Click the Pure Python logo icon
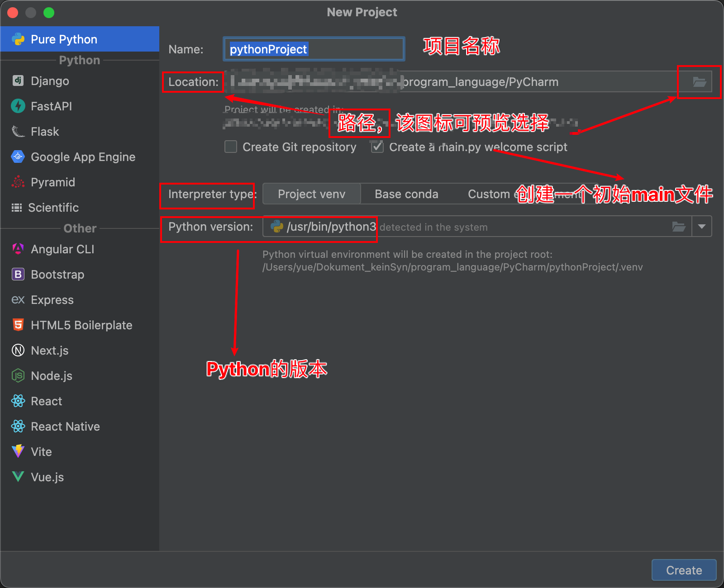The image size is (724, 588). coord(18,39)
